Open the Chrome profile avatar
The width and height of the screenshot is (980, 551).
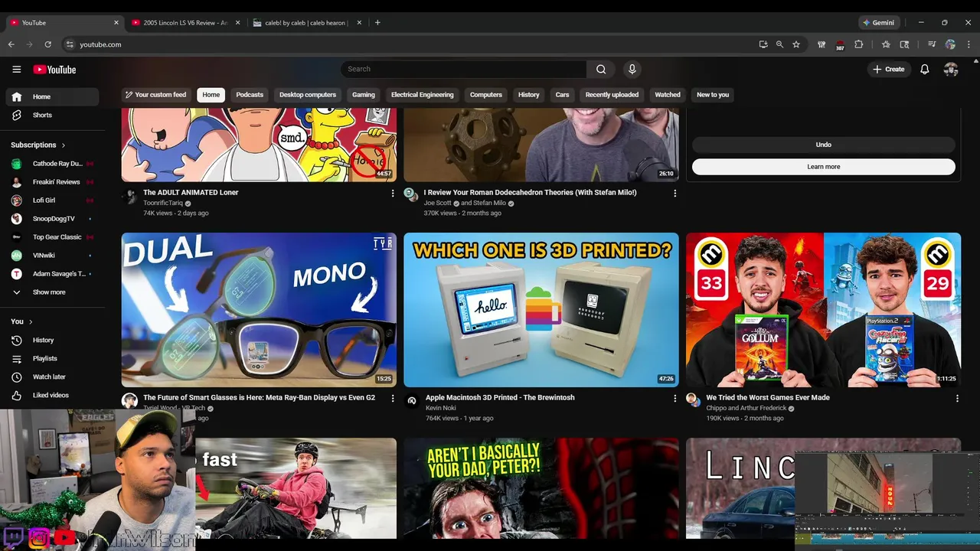tap(950, 44)
